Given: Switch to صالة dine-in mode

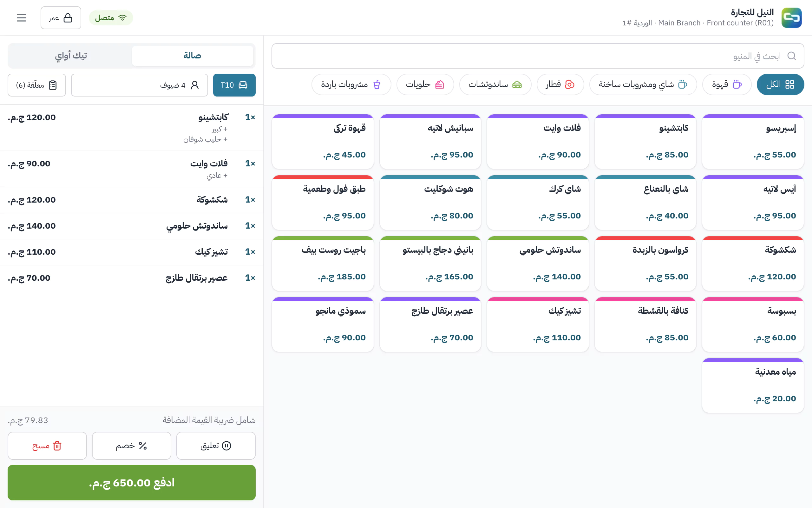Looking at the screenshot, I should point(192,56).
